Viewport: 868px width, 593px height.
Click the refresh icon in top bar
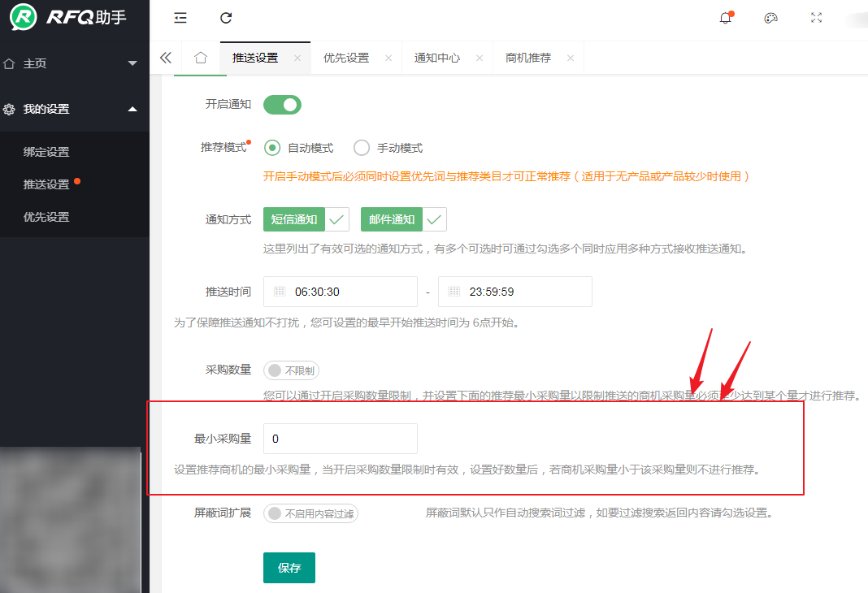pyautogui.click(x=226, y=18)
